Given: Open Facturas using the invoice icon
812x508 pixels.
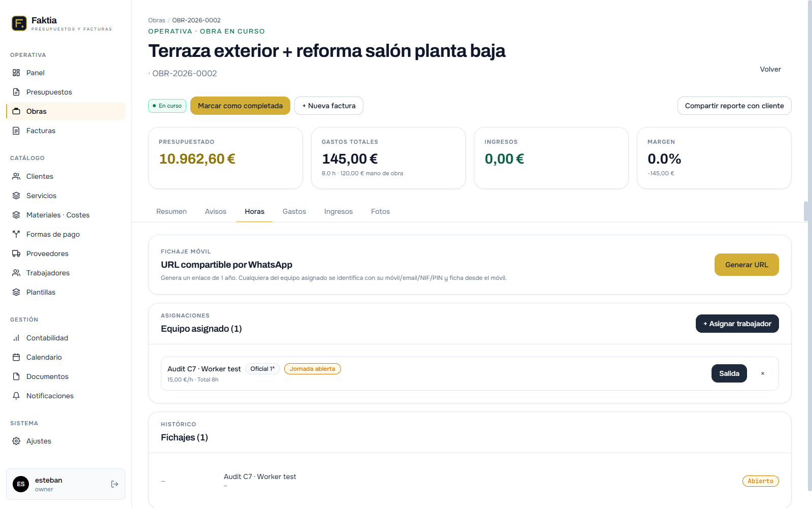Looking at the screenshot, I should pyautogui.click(x=17, y=131).
